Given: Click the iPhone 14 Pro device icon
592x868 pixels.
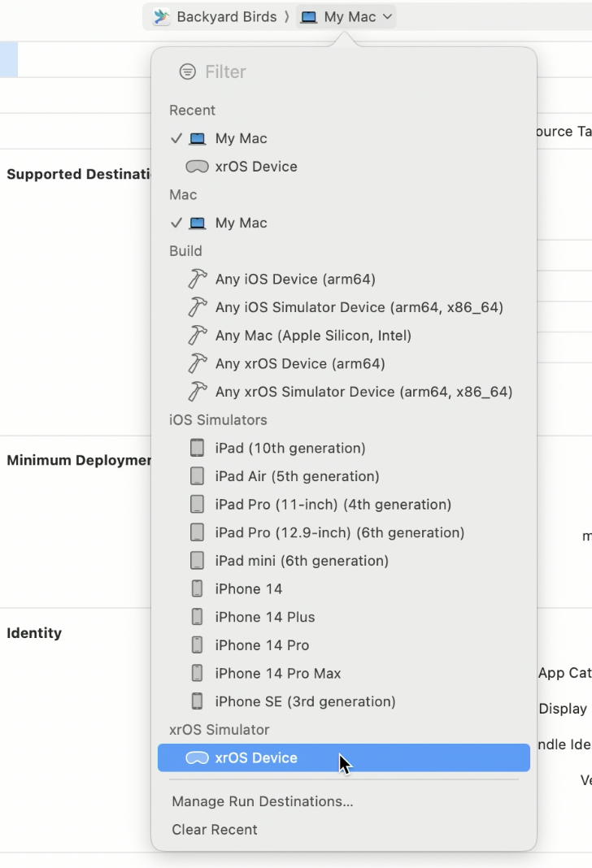Looking at the screenshot, I should (x=197, y=645).
